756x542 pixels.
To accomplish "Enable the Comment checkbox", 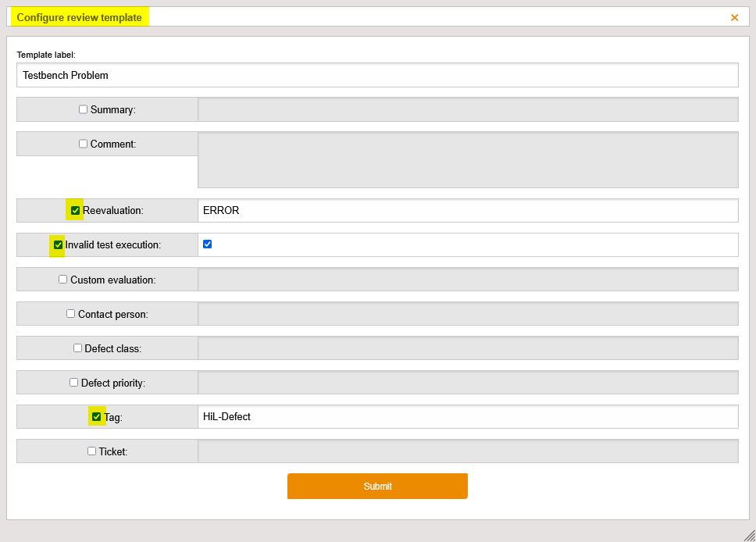I will click(x=83, y=144).
